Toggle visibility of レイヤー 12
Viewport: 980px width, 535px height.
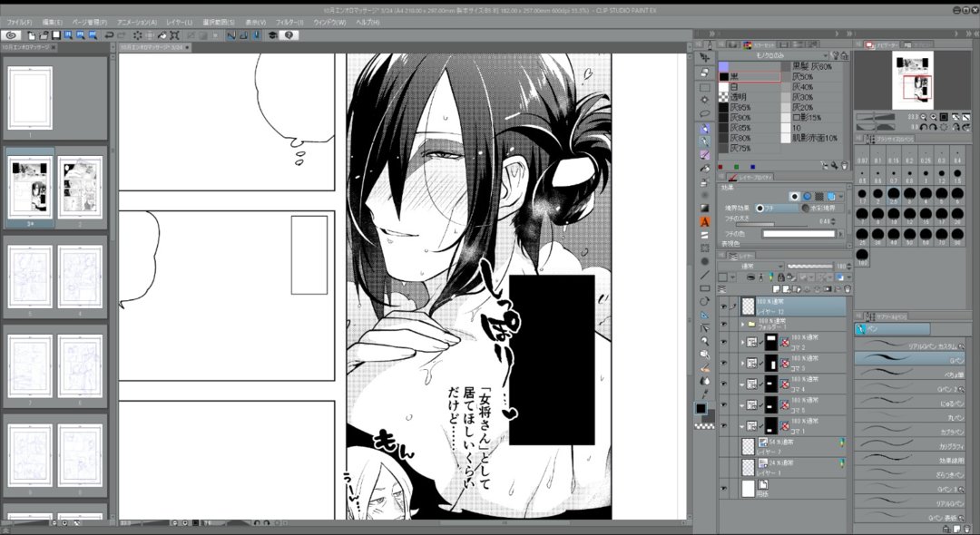coord(723,306)
